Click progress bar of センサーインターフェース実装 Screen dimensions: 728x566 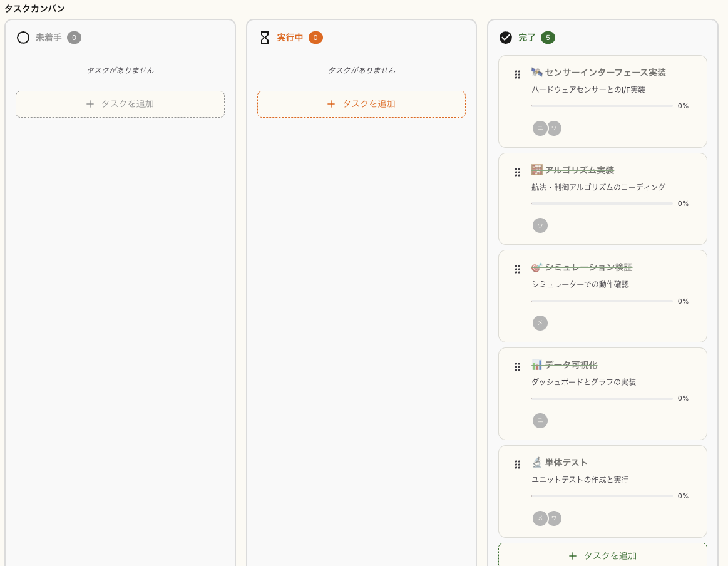click(x=602, y=106)
